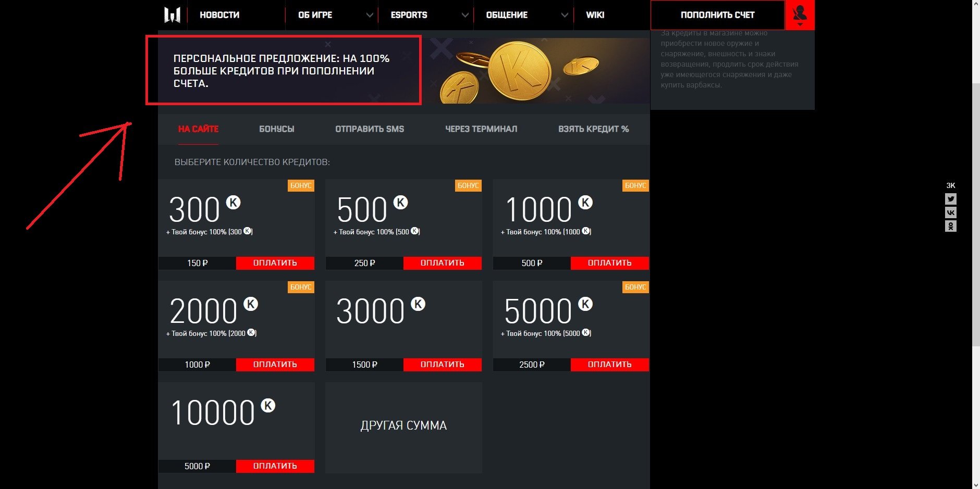Screen dimensions: 980x489
Task: Share via the VK icon
Action: (x=951, y=212)
